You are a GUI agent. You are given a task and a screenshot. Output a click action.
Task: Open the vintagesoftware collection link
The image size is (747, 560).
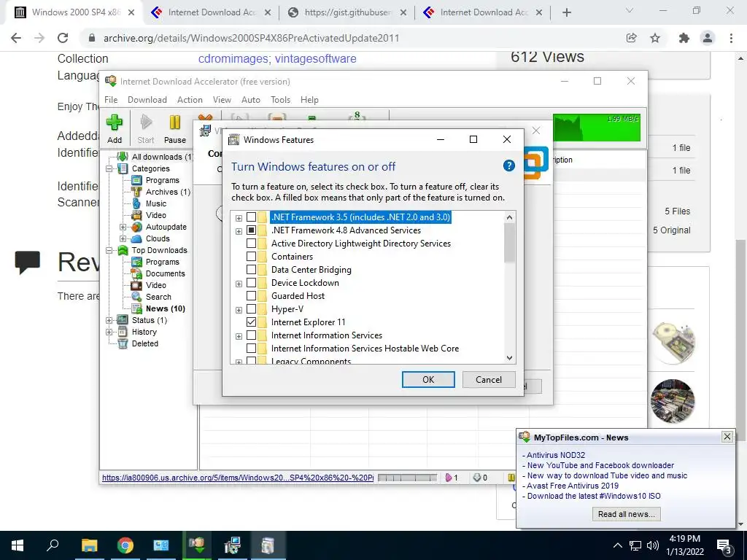click(x=315, y=58)
